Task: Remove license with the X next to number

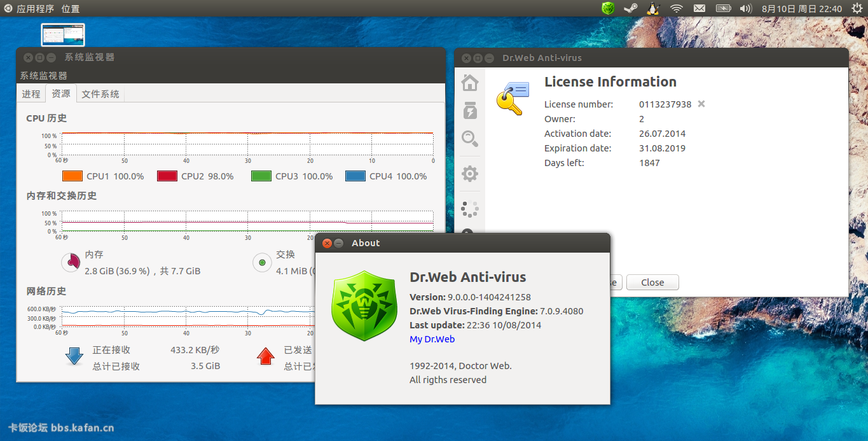Action: pyautogui.click(x=701, y=104)
